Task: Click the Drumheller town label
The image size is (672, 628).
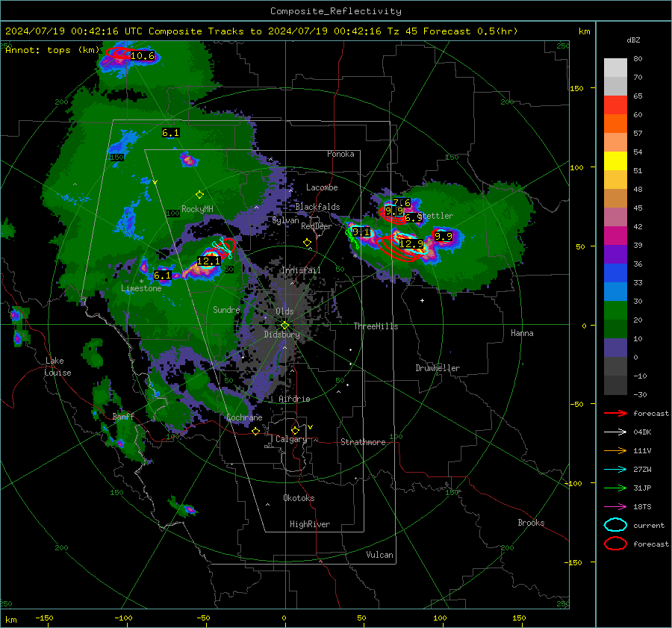Action: [x=438, y=368]
